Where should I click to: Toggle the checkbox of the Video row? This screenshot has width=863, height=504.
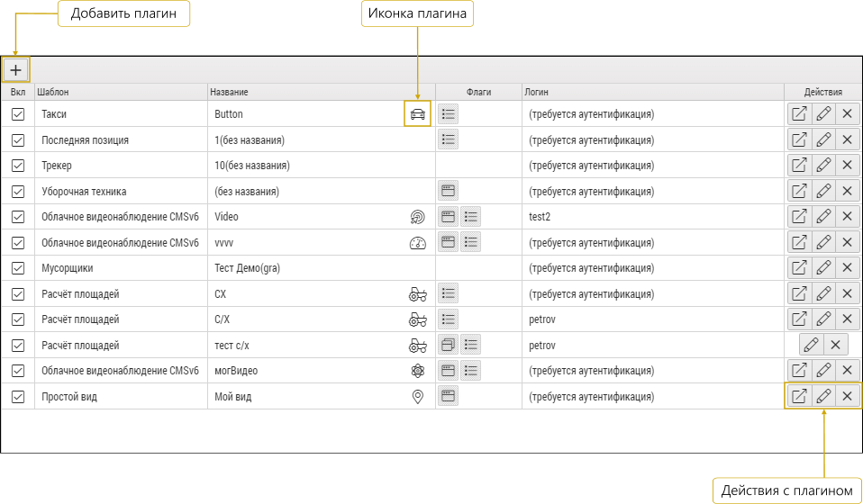(18, 217)
